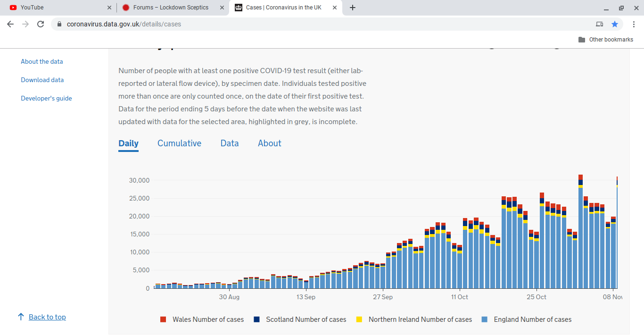
Task: Switch to Forums – Lockdown Sceptics tab
Action: [x=171, y=8]
